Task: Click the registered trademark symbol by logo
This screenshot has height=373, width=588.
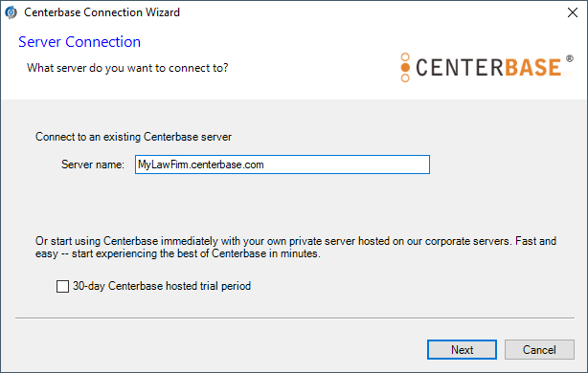Action: 570,58
